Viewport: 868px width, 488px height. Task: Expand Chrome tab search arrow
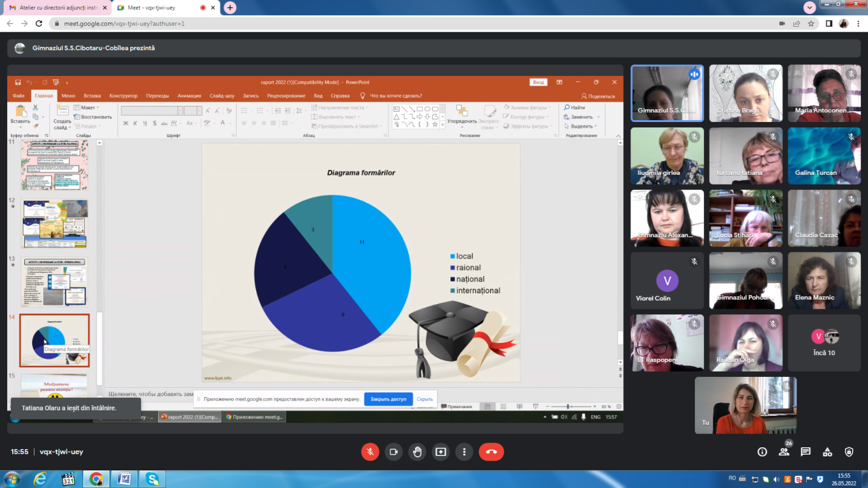pos(810,7)
